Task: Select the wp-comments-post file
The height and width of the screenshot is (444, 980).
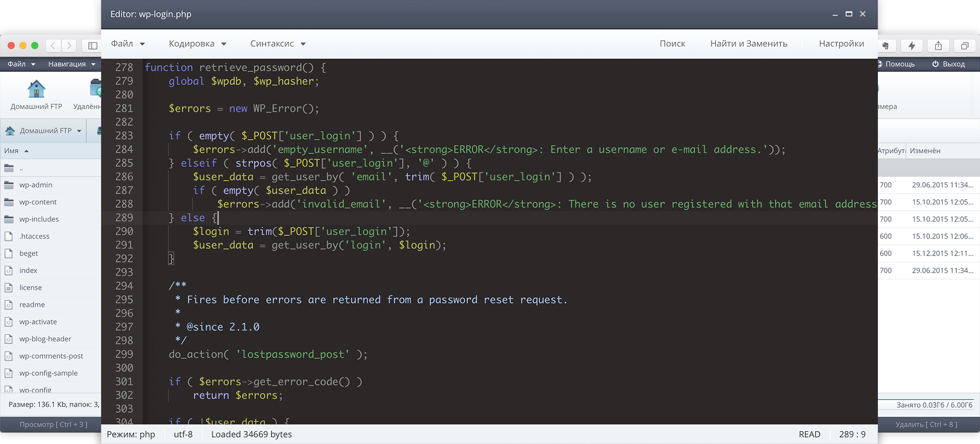Action: pos(51,355)
